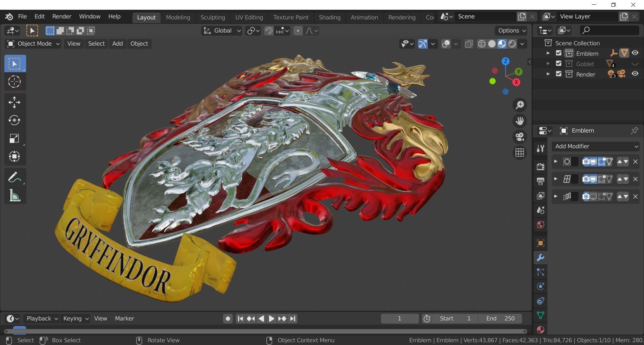The width and height of the screenshot is (644, 345).
Task: Expand the Goblet collection in outliner
Action: pyautogui.click(x=548, y=63)
